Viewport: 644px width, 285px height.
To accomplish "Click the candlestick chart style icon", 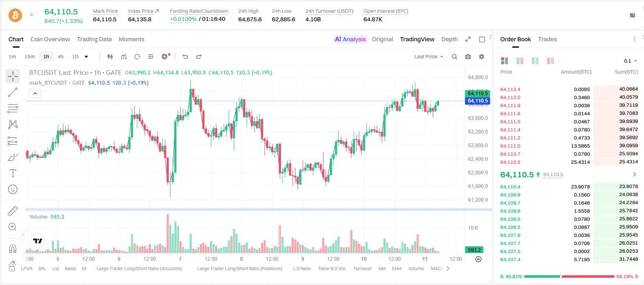I will pyautogui.click(x=110, y=57).
